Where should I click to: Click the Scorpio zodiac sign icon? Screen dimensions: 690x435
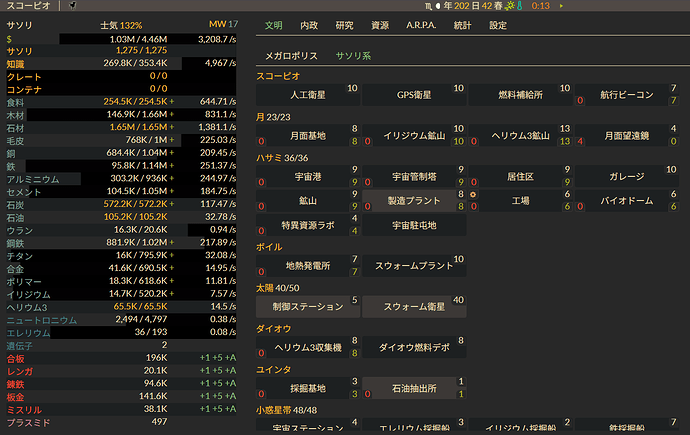[x=428, y=6]
